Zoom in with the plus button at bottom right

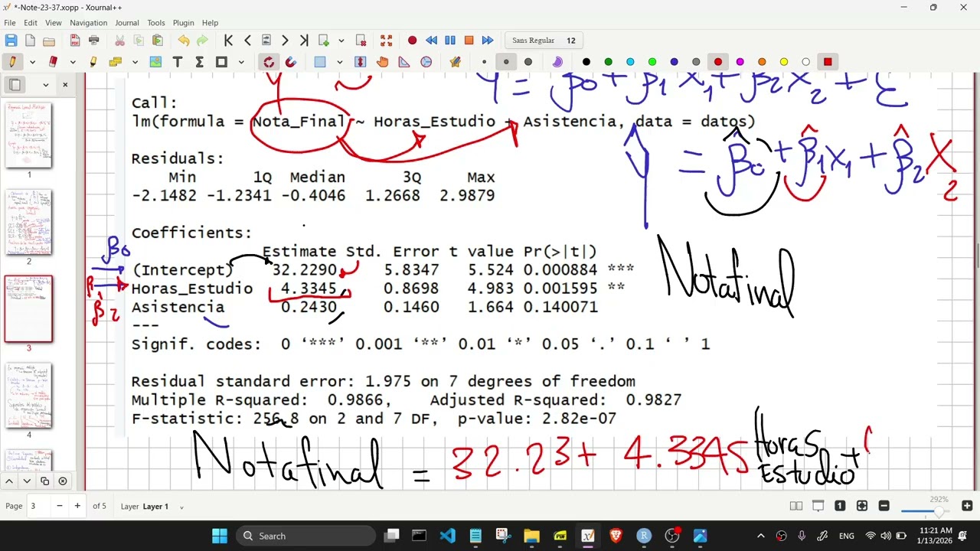(967, 506)
